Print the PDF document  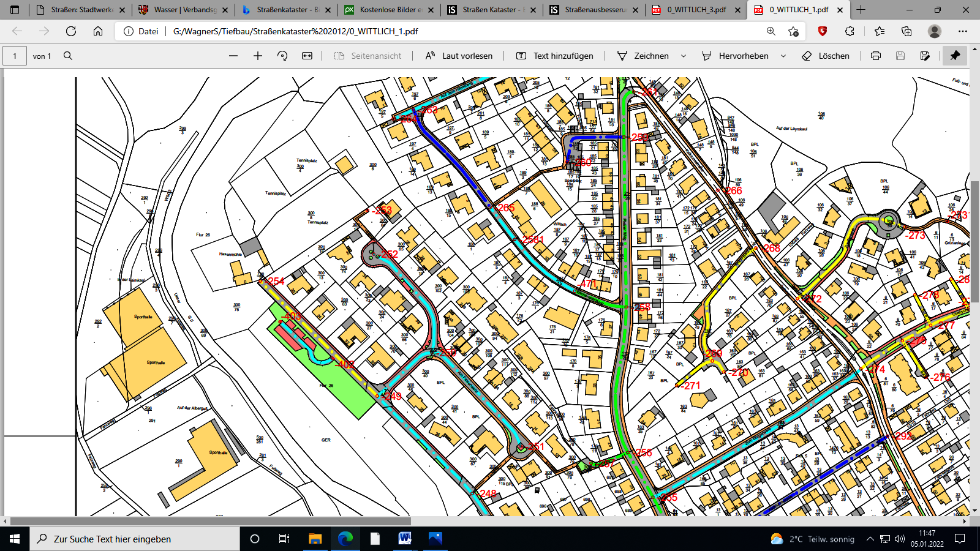(876, 56)
